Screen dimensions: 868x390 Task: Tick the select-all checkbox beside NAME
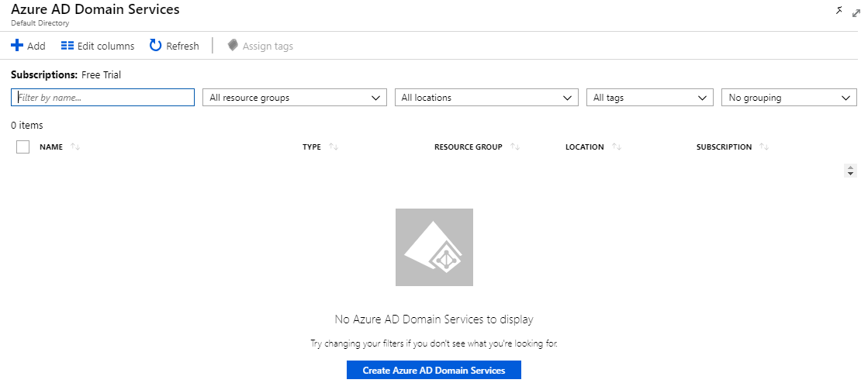coord(22,147)
